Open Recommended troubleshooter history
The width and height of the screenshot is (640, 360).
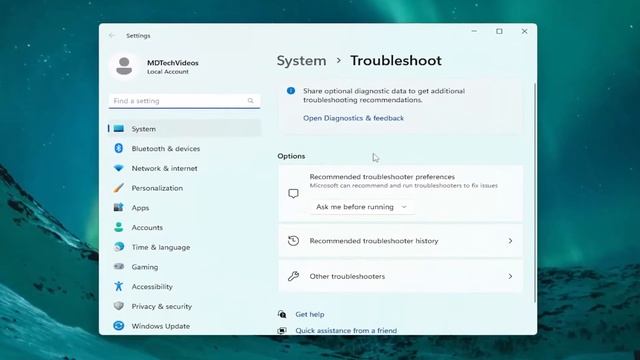click(400, 241)
